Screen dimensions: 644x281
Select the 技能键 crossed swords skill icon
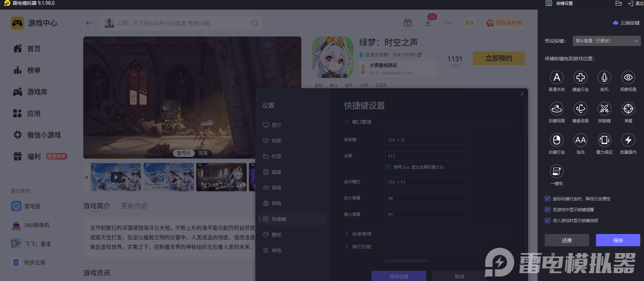604,109
